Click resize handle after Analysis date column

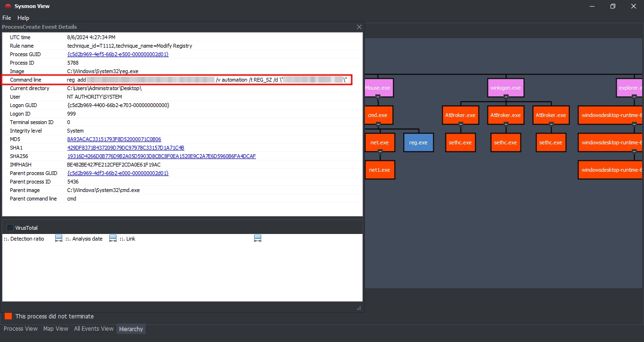pyautogui.click(x=113, y=239)
